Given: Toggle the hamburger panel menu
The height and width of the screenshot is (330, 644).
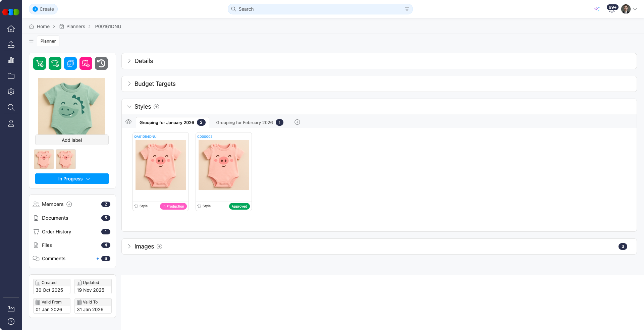Looking at the screenshot, I should 31,41.
